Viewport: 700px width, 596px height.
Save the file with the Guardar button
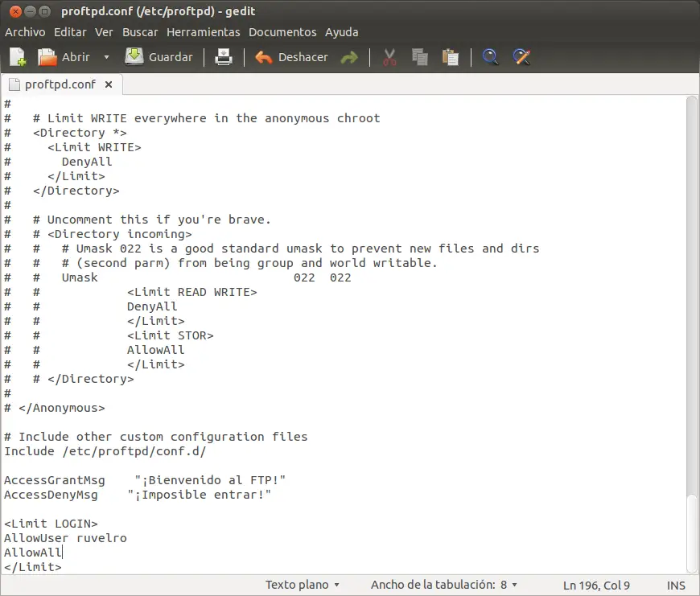[x=159, y=57]
